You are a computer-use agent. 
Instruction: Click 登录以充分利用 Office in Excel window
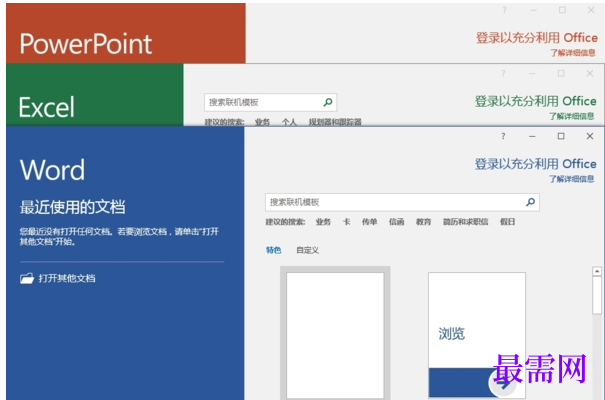[x=536, y=101]
